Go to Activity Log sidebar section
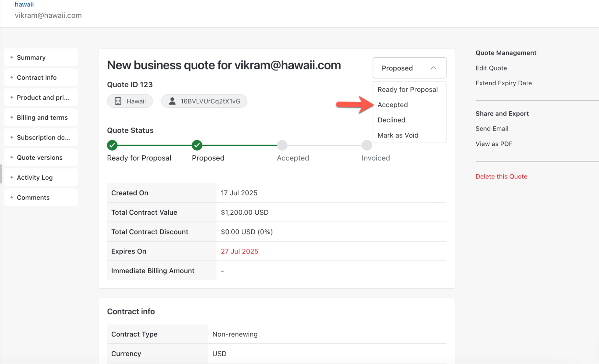Screen dimensions: 599x364 pyautogui.click(x=35, y=178)
